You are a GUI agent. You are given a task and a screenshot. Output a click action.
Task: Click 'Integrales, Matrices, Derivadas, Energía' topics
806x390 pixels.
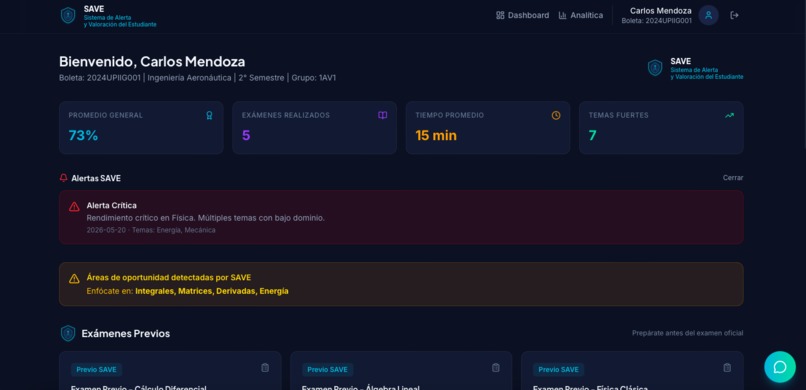(x=212, y=291)
